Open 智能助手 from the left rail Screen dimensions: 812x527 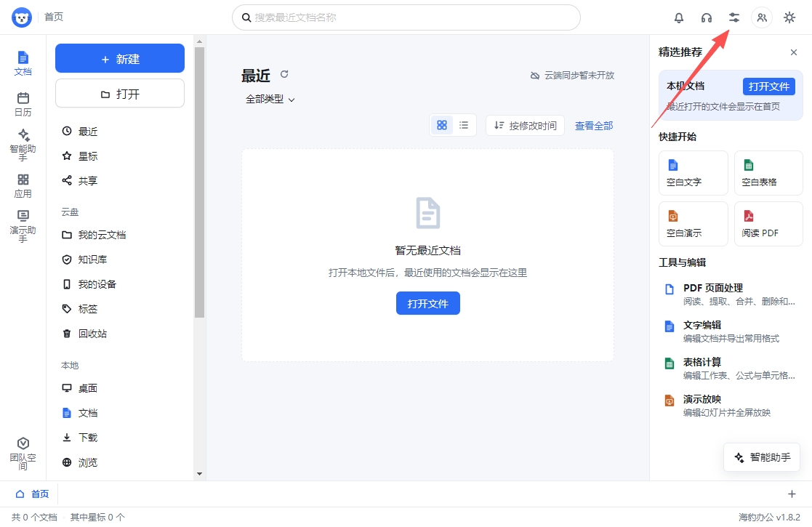point(23,145)
